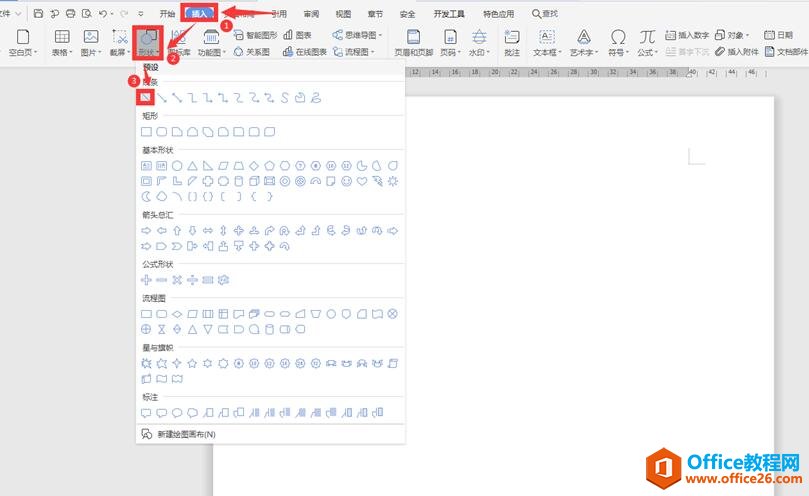Expand the 截屏 screenshot dropdown
The width and height of the screenshot is (809, 496).
click(120, 52)
